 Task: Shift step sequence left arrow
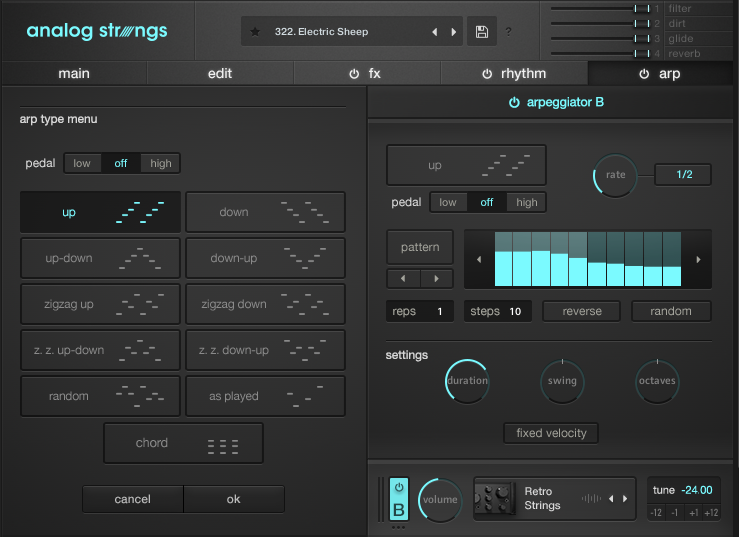click(x=479, y=259)
